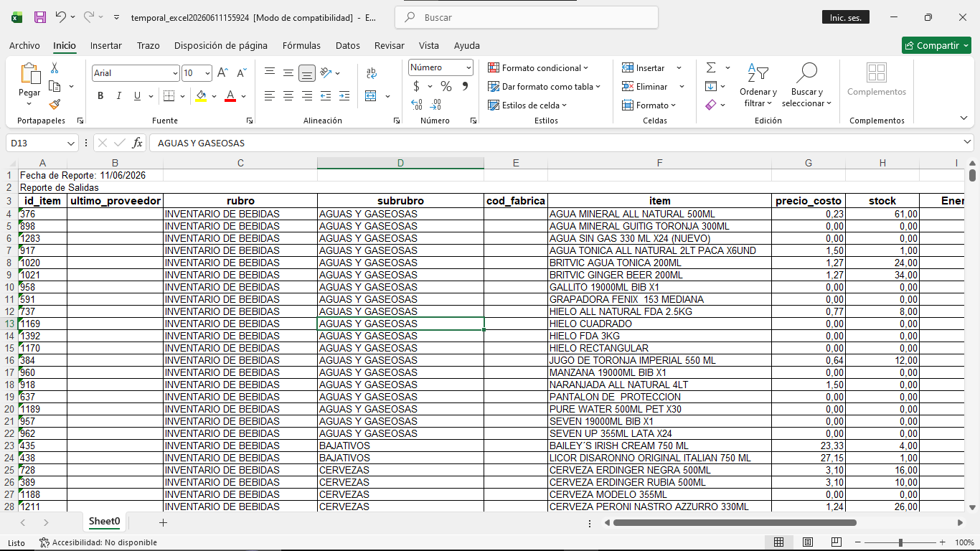Open the Arial font name dropdown
The height and width of the screenshot is (551, 980).
(136, 73)
